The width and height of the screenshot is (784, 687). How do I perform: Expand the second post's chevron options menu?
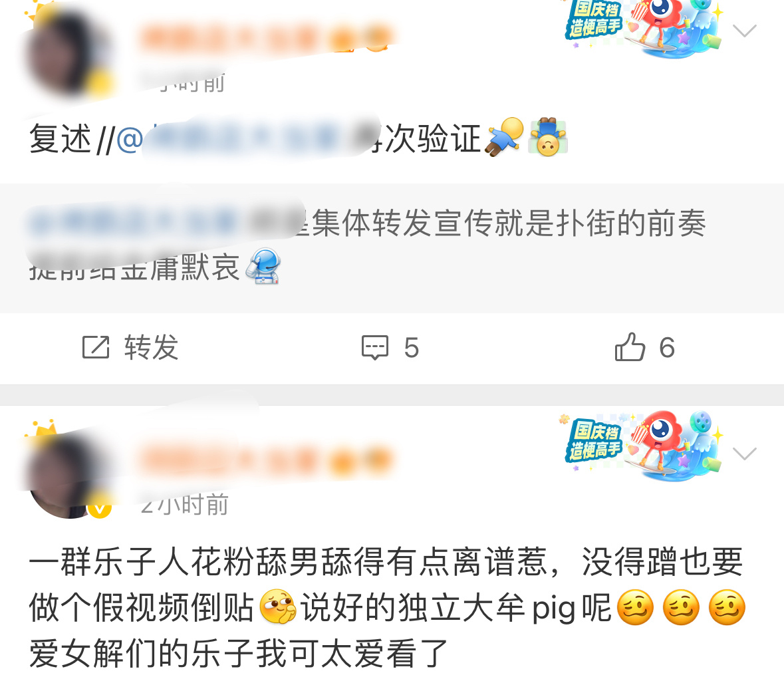(x=744, y=454)
